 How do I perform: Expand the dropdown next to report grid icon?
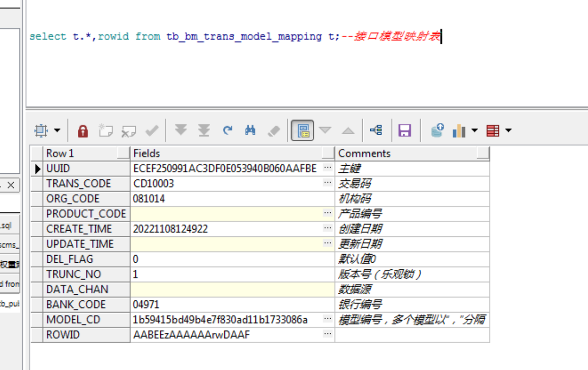508,131
